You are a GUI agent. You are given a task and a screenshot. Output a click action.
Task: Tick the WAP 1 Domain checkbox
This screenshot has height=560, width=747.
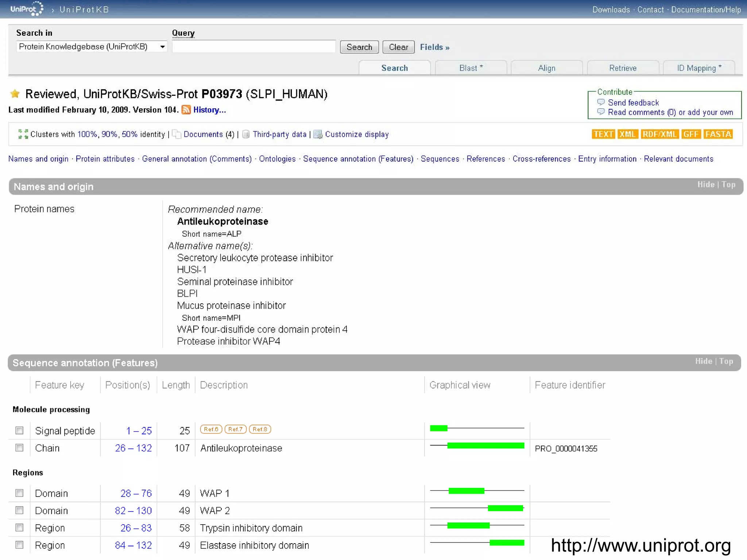[x=19, y=493]
